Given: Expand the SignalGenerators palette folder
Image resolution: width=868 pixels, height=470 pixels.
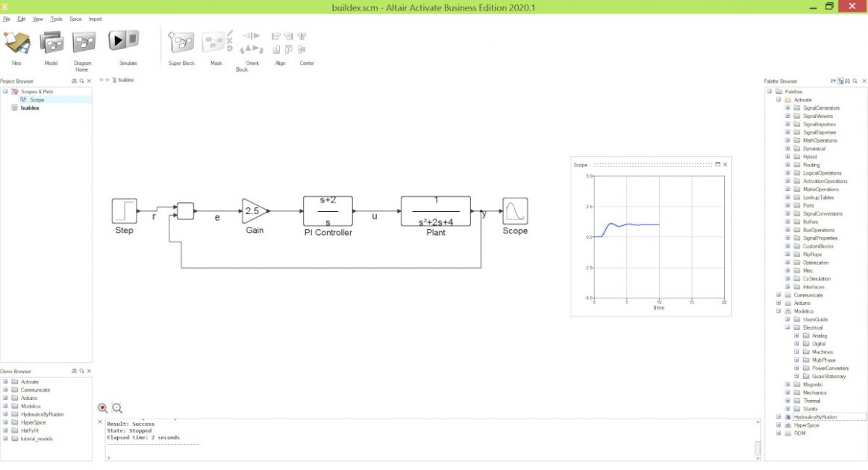Looking at the screenshot, I should pos(787,108).
